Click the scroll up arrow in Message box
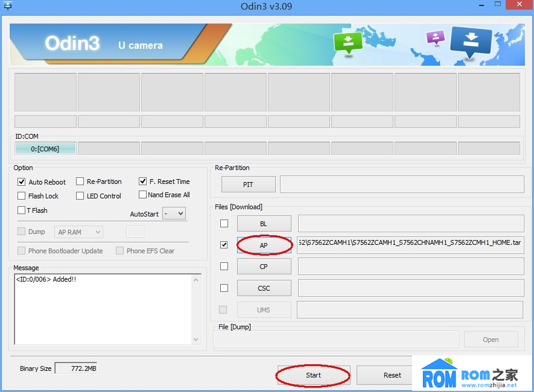 pos(196,280)
